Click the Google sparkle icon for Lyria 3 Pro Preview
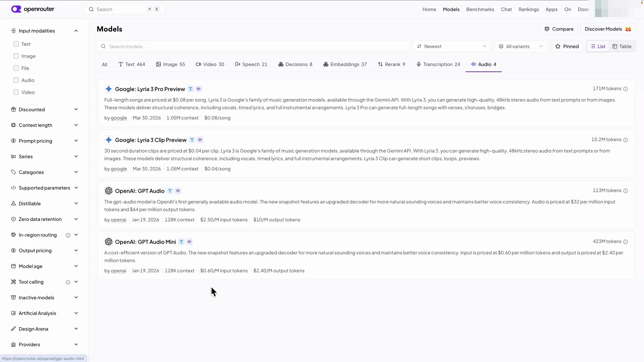This screenshot has width=644, height=362. [x=108, y=89]
